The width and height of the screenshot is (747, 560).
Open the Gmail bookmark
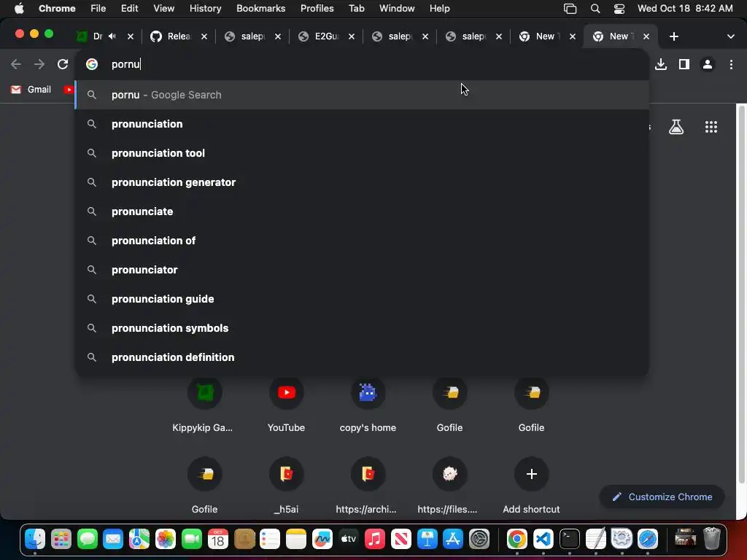tap(31, 90)
